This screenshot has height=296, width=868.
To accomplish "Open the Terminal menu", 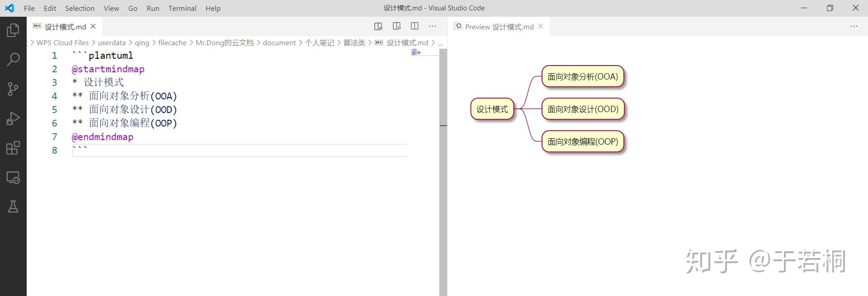I will coord(182,8).
